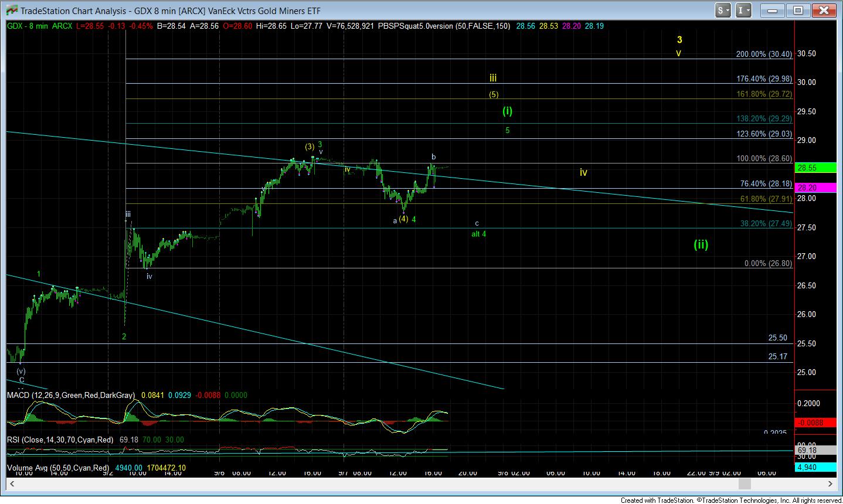Click the 69.18 RSI axis marker

[x=815, y=449]
